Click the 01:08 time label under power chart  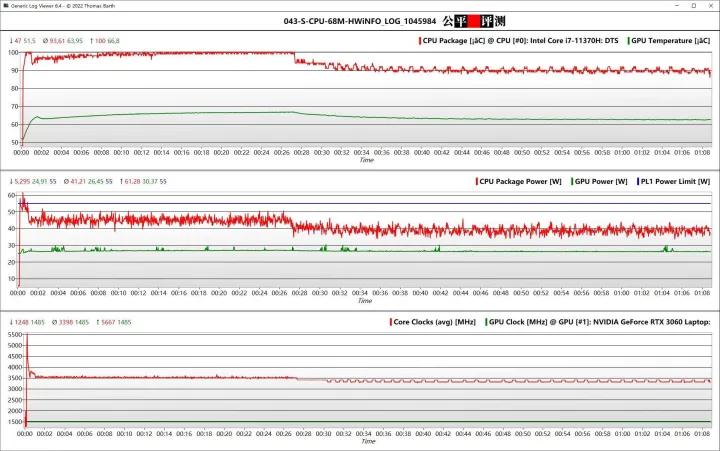coord(702,293)
